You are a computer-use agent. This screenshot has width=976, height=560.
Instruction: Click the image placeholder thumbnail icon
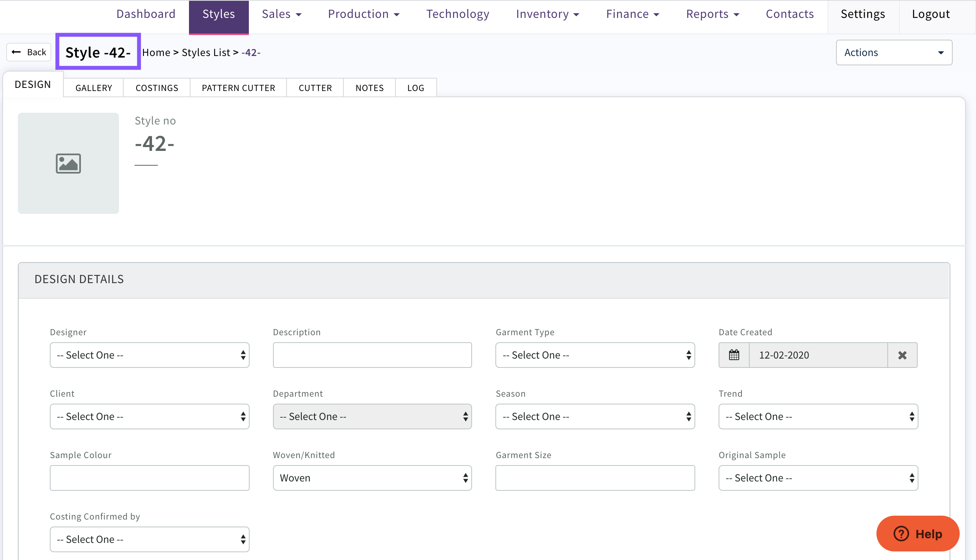[x=68, y=163]
